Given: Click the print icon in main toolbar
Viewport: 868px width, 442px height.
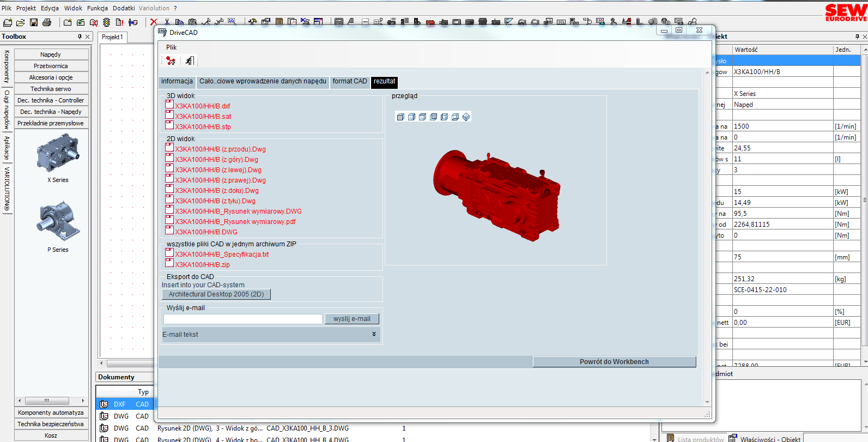Looking at the screenshot, I should pos(47,22).
